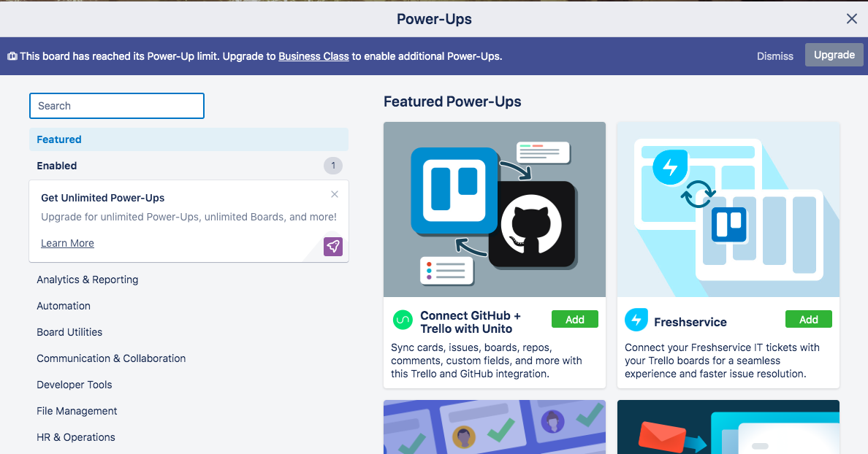The height and width of the screenshot is (454, 868).
Task: Close the Power-Ups dialog
Action: click(851, 19)
